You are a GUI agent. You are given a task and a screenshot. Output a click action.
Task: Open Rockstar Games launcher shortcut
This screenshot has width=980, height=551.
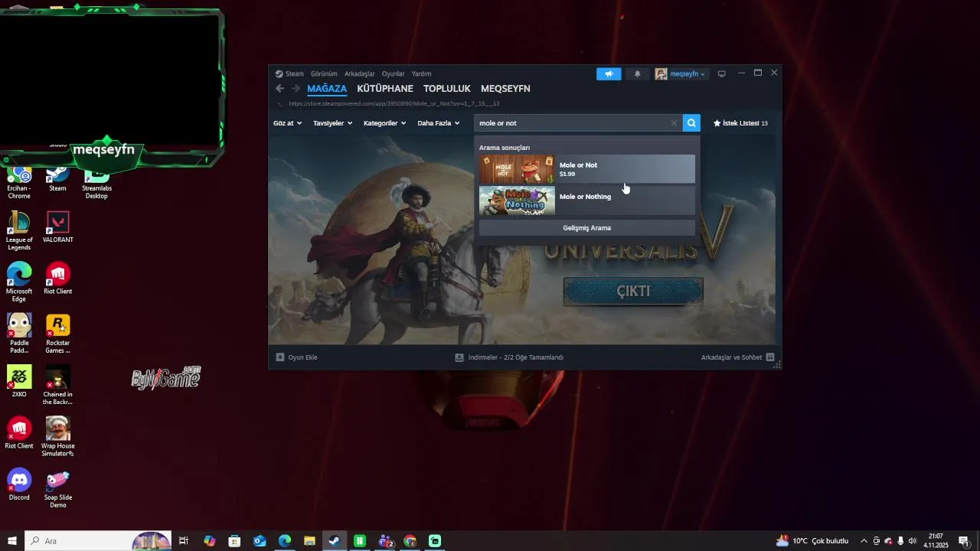point(57,334)
